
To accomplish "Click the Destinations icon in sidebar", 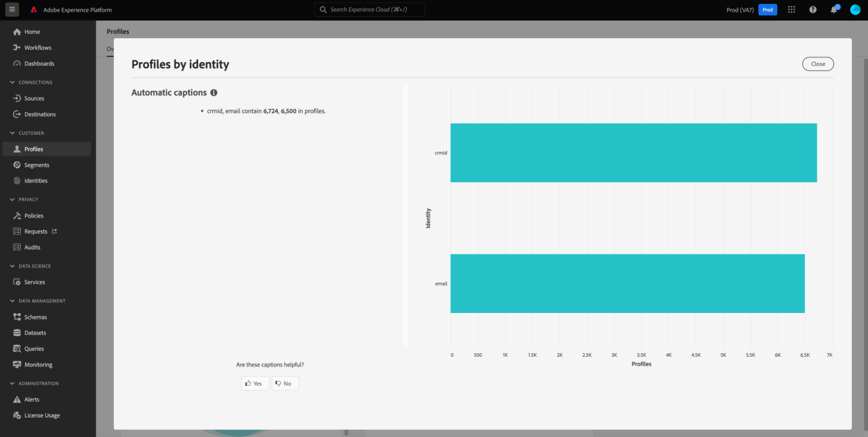I will 17,114.
